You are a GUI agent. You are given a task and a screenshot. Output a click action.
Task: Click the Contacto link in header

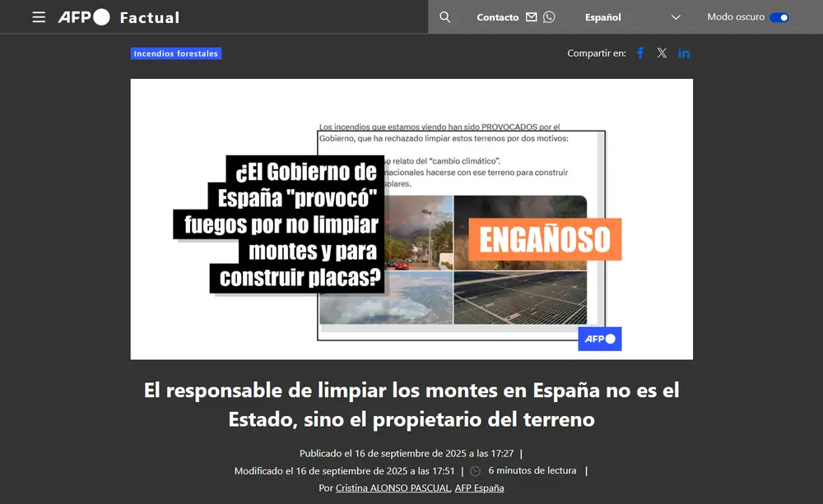point(498,17)
